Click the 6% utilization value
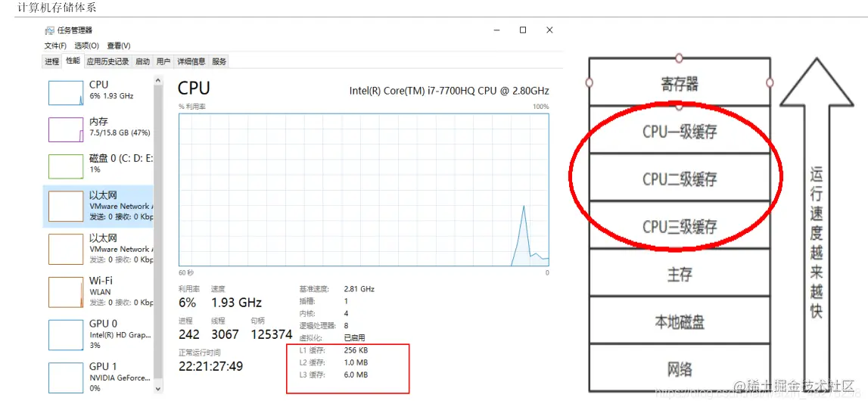 pyautogui.click(x=187, y=303)
